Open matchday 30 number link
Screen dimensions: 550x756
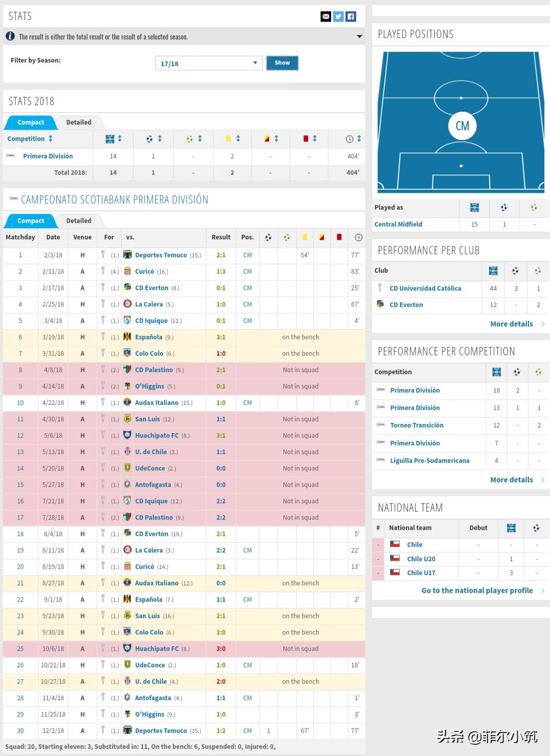(x=21, y=730)
